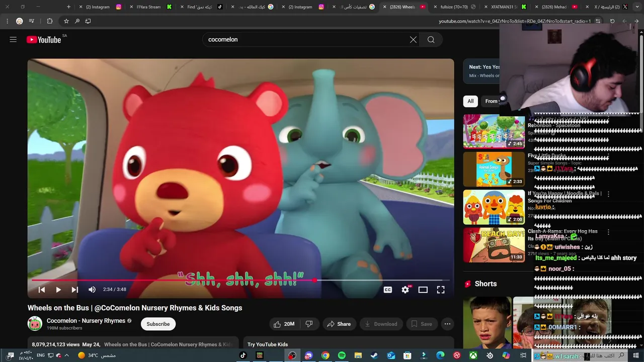This screenshot has height=362, width=644.
Task: Open the Five Little Ducks video thumbnail
Action: [x=494, y=169]
